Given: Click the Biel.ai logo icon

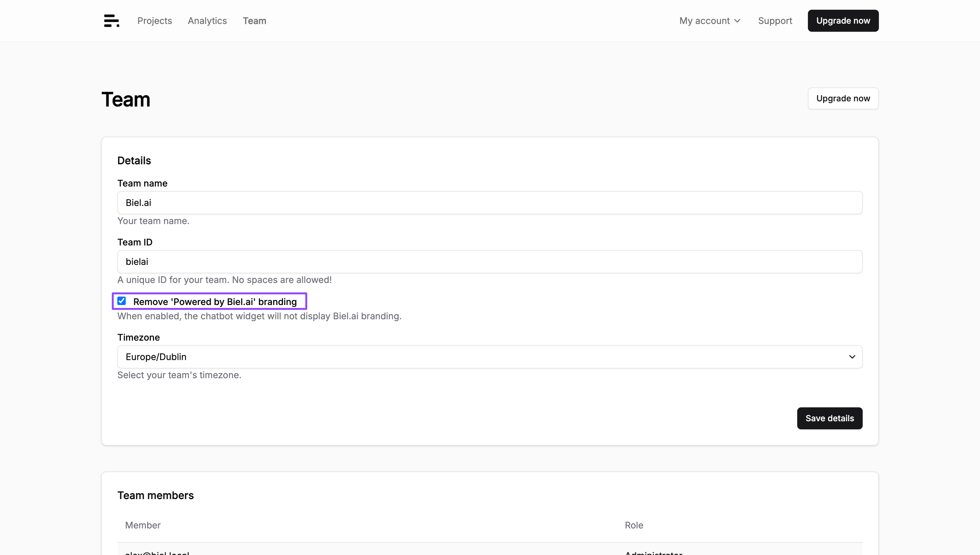Looking at the screenshot, I should tap(111, 21).
